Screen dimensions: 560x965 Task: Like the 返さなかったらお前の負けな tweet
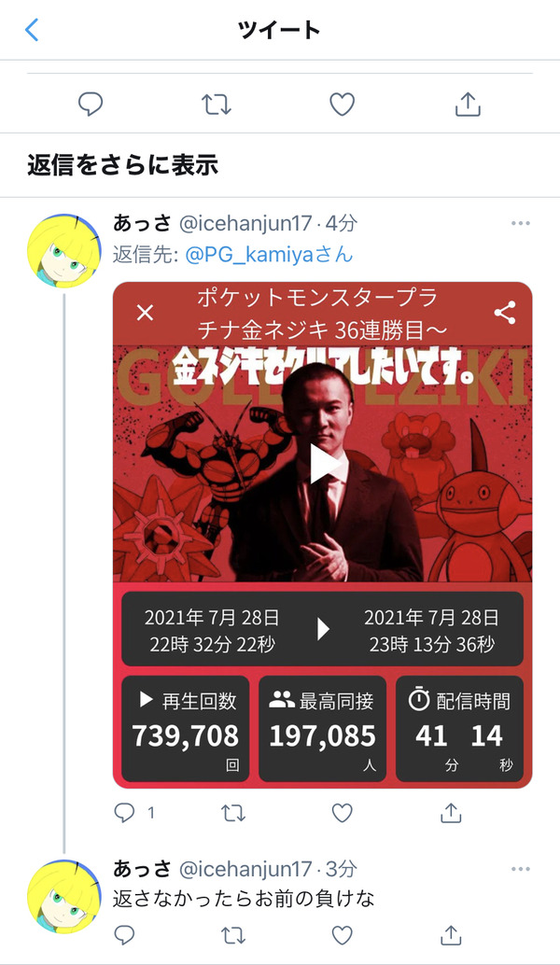[343, 935]
